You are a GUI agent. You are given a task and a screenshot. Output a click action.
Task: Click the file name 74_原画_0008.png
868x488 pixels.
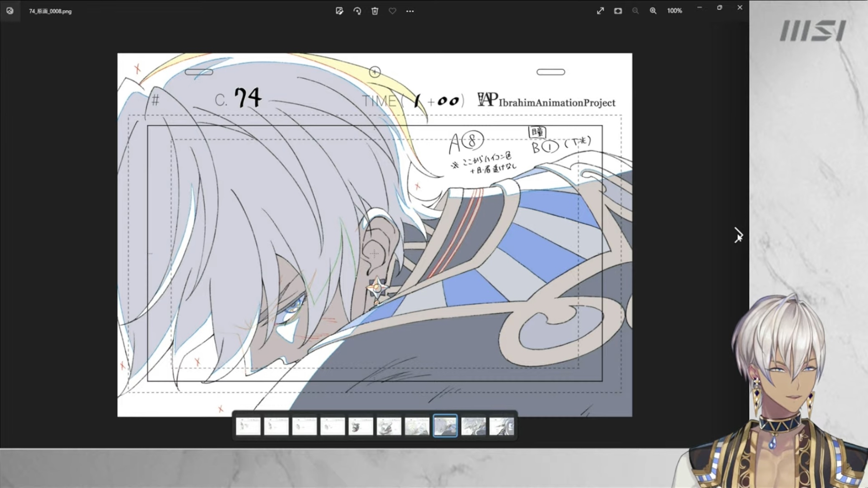coord(50,11)
